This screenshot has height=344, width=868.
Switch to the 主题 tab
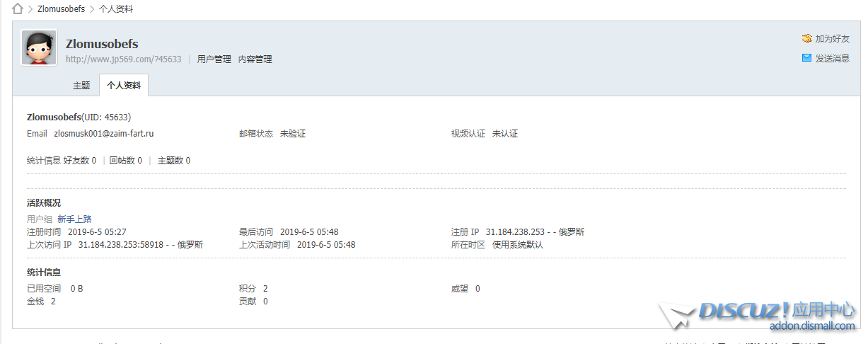(81, 85)
